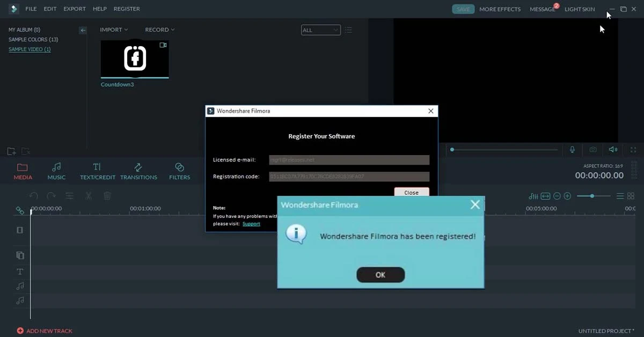The height and width of the screenshot is (337, 644).
Task: Open the Support link
Action: 251,224
